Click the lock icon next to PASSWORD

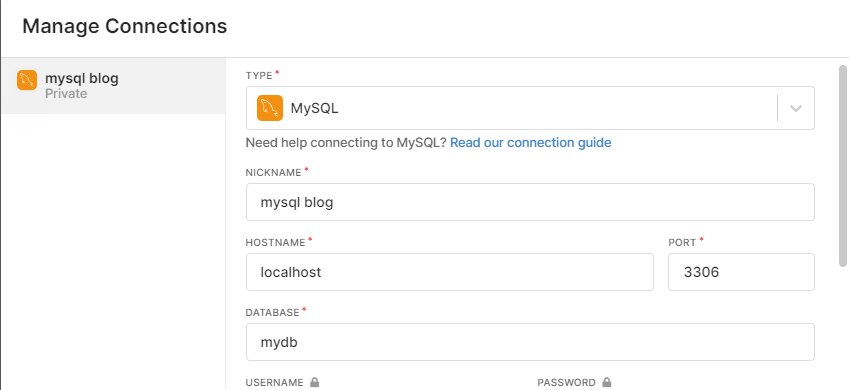(x=606, y=382)
